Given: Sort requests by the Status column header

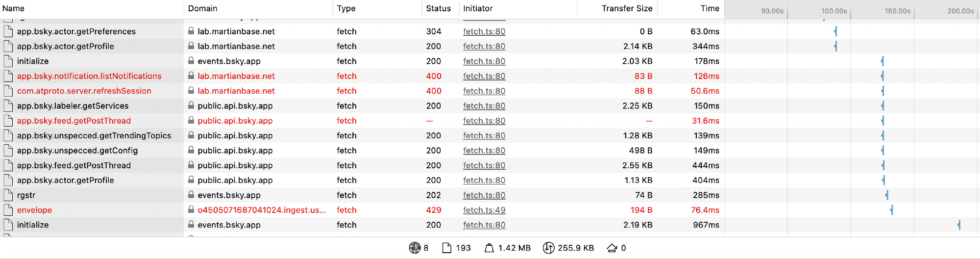Looking at the screenshot, I should click(438, 8).
